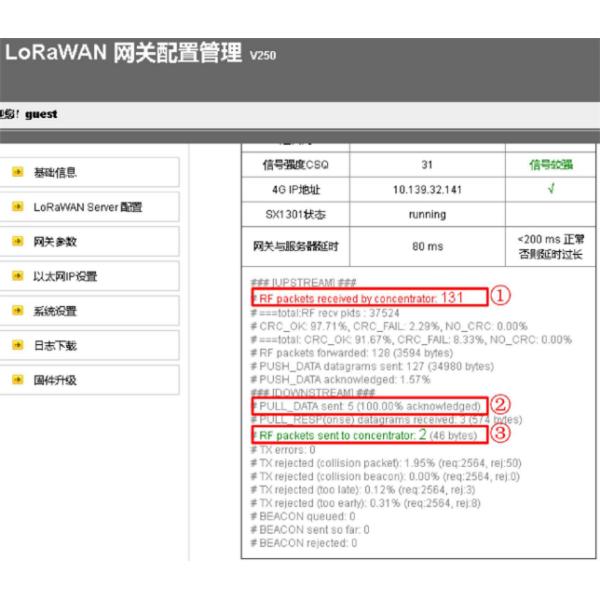Viewport: 600px width, 600px height.
Task: Open the 系统设置 page
Action: [x=55, y=311]
